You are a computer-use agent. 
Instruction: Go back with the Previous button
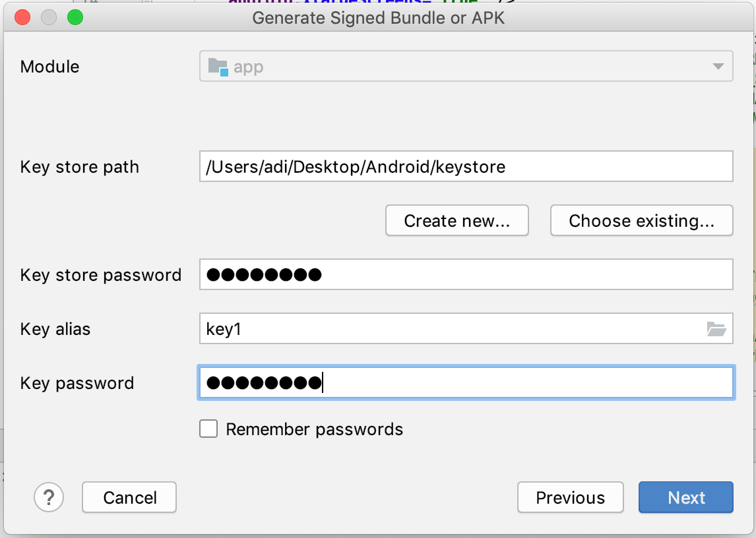pyautogui.click(x=570, y=497)
